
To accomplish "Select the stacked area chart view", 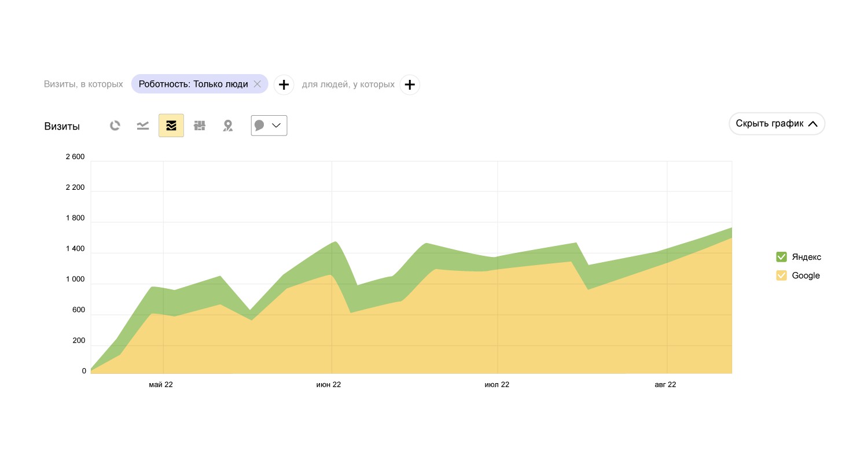I will tap(171, 126).
